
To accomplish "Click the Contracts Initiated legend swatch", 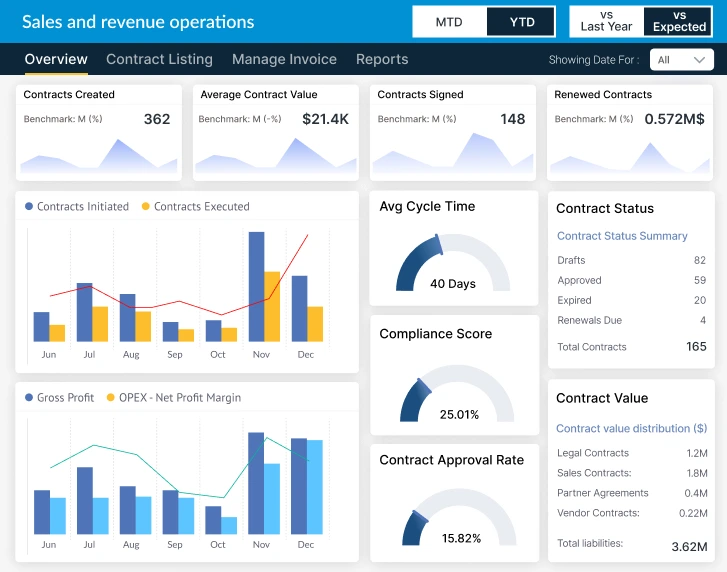I will pos(29,207).
